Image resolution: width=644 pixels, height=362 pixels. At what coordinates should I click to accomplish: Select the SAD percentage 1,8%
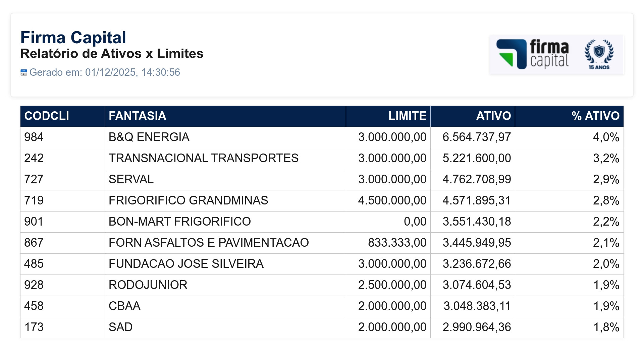pyautogui.click(x=606, y=327)
